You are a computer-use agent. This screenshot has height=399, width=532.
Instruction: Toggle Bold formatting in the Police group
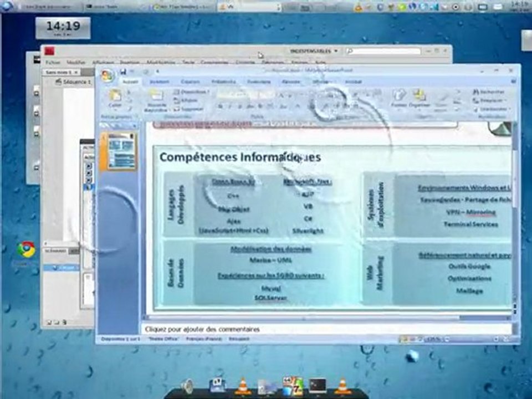220,106
